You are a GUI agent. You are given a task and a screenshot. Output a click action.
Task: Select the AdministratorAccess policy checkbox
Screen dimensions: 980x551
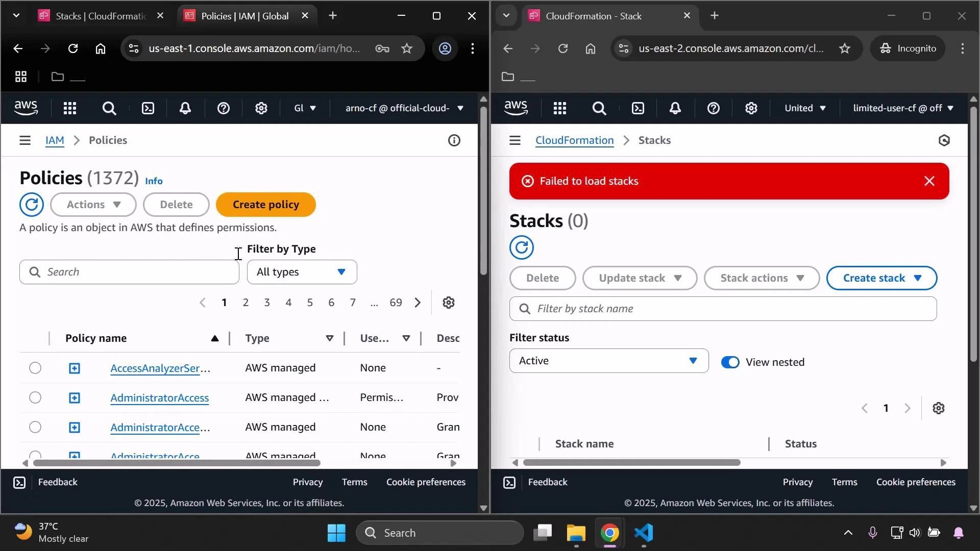point(35,397)
